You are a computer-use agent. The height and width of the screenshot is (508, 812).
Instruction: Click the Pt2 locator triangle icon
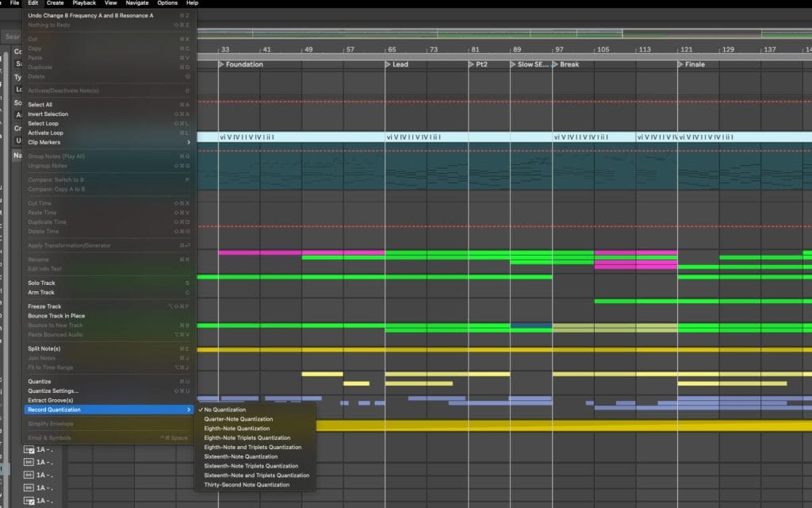pos(471,64)
